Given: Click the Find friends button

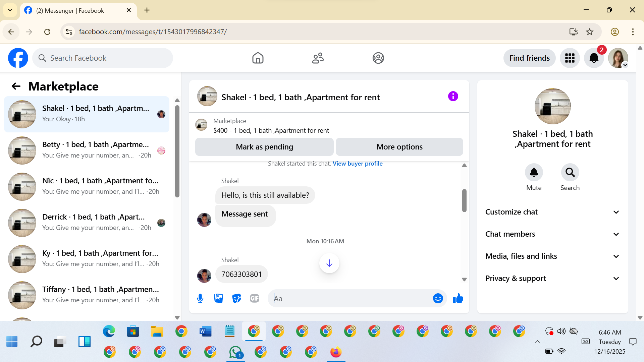Looking at the screenshot, I should point(529,58).
